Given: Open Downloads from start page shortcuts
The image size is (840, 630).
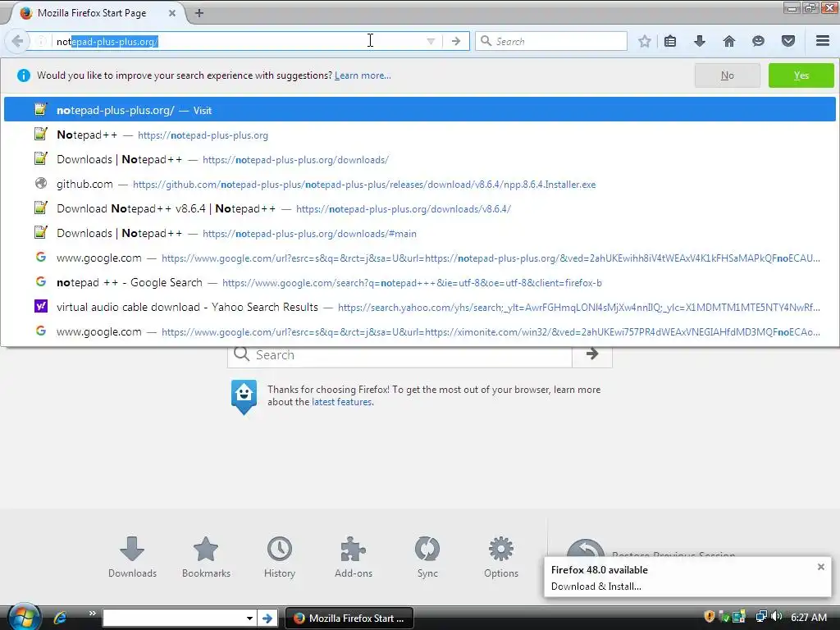Looking at the screenshot, I should 132,557.
